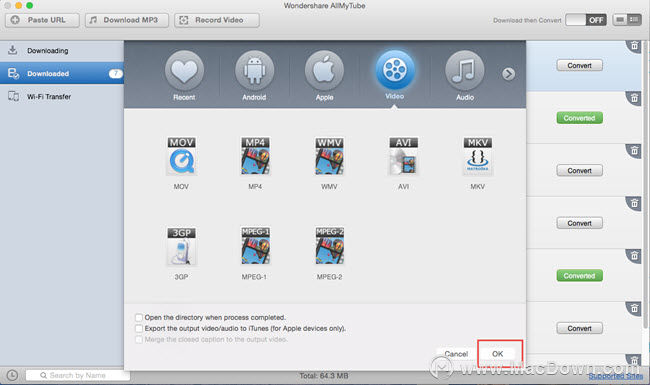Open the Downloaded section
The image size is (650, 385).
click(x=62, y=73)
